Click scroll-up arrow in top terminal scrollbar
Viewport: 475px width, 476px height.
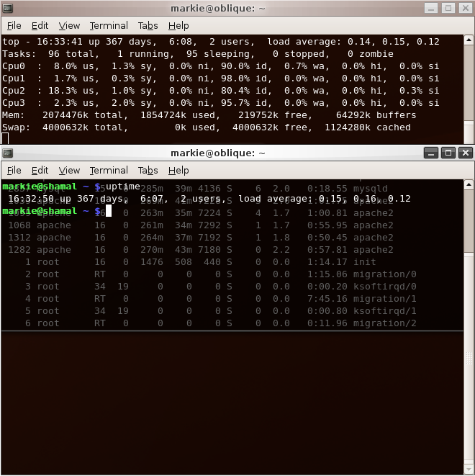tap(469, 40)
